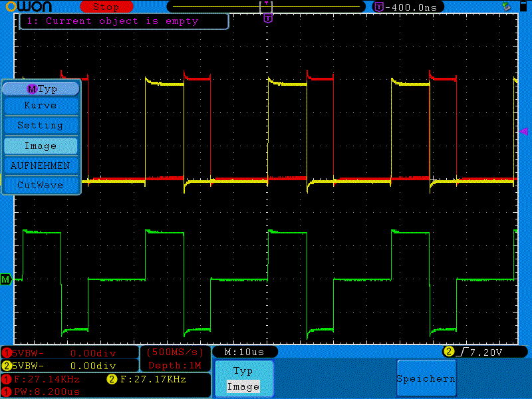Screen dimensions: 532x399
Task: Click the purple T trigger position marker
Action: click(x=268, y=19)
